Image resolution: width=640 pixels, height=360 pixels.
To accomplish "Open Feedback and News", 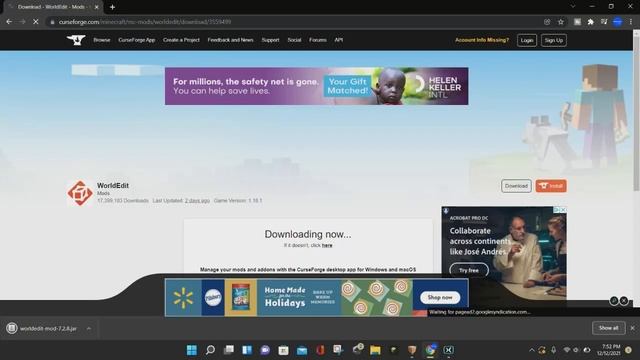I will 230,40.
